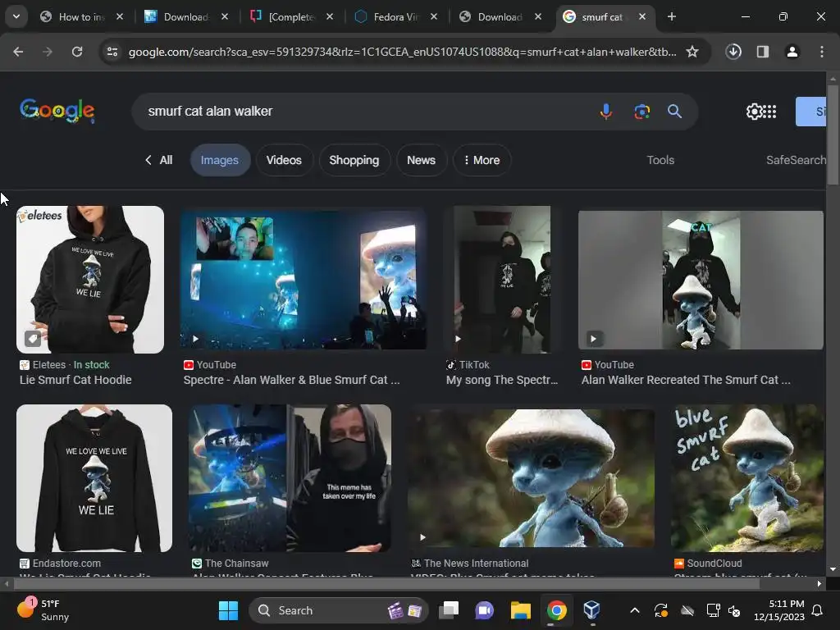840x630 pixels.
Task: Go back to All results
Action: click(x=158, y=160)
